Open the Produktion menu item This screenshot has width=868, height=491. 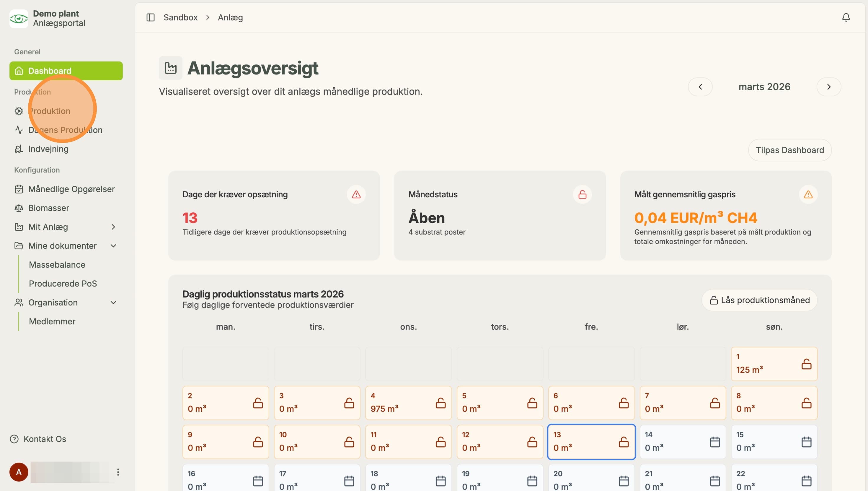point(66,111)
